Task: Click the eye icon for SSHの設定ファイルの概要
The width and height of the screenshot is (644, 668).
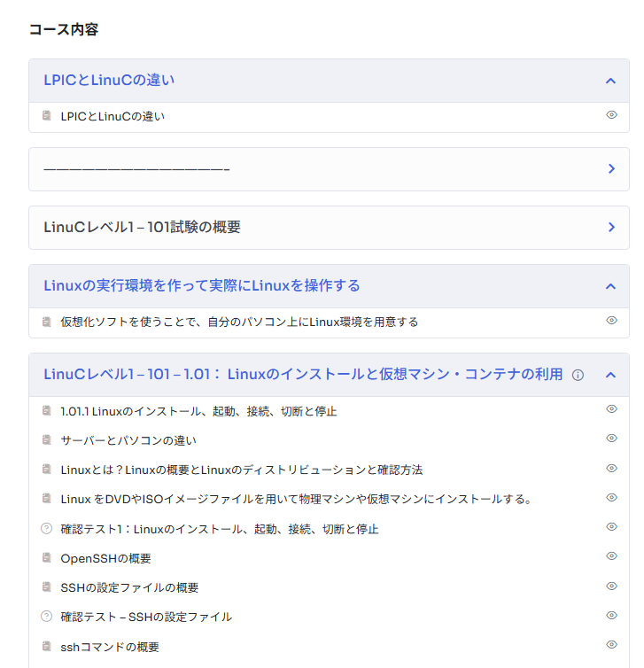Action: pos(611,586)
